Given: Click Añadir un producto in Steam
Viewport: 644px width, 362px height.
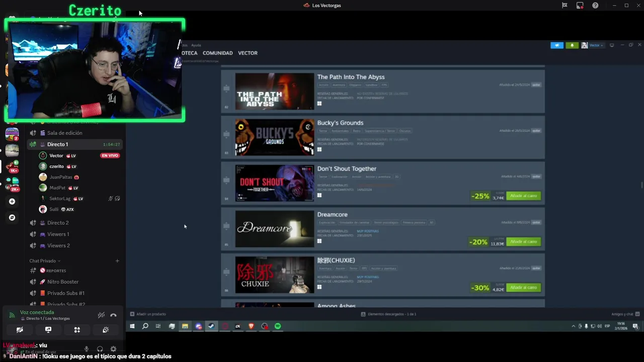Looking at the screenshot, I should 148,314.
